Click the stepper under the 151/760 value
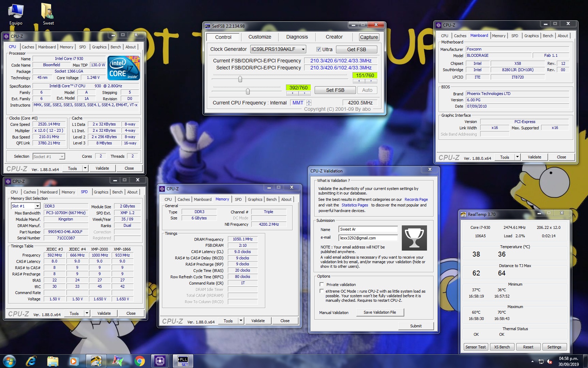 (x=365, y=81)
